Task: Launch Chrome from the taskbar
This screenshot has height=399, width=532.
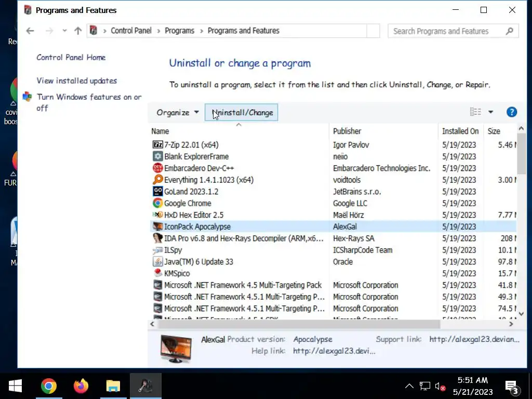Action: pos(49,386)
